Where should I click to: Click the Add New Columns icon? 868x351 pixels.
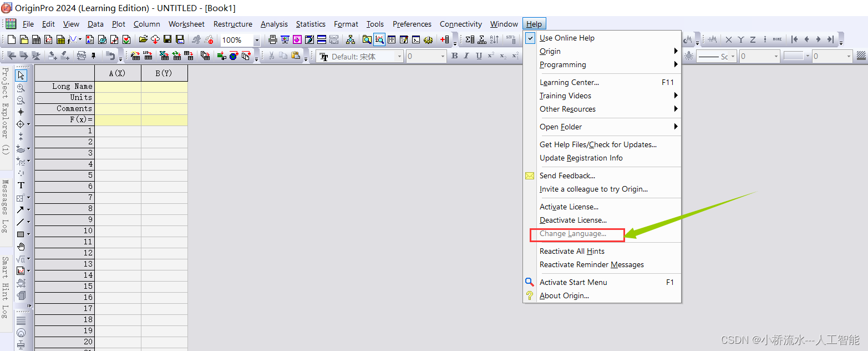point(445,40)
